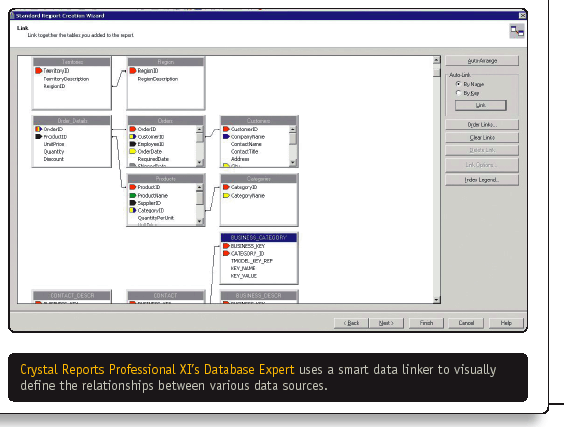This screenshot has width=564, height=427.
Task: Select the Address field in Customers
Action: 240,159
